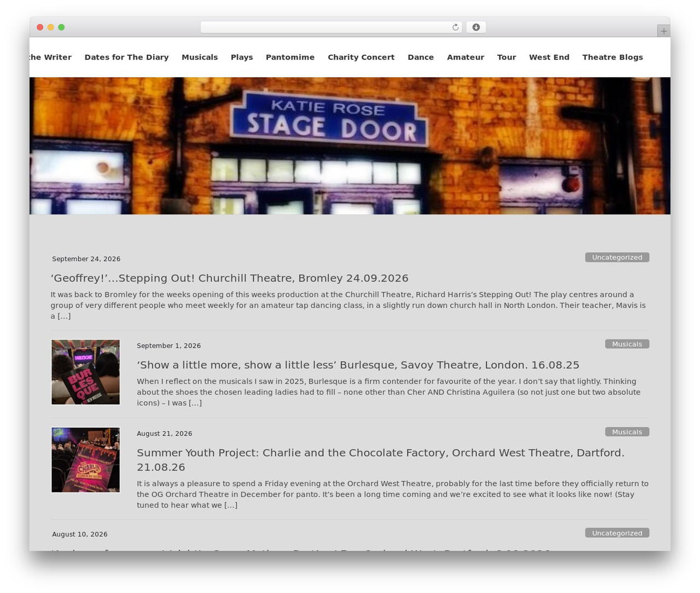Click the Burlesque programme thumbnail
Viewport: 700px width, 593px height.
[85, 372]
